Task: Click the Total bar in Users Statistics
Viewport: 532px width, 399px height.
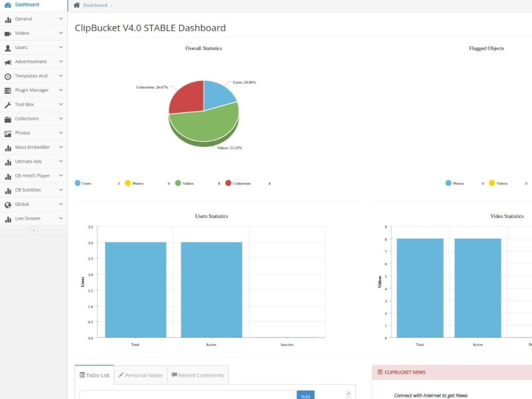Action: coord(136,290)
